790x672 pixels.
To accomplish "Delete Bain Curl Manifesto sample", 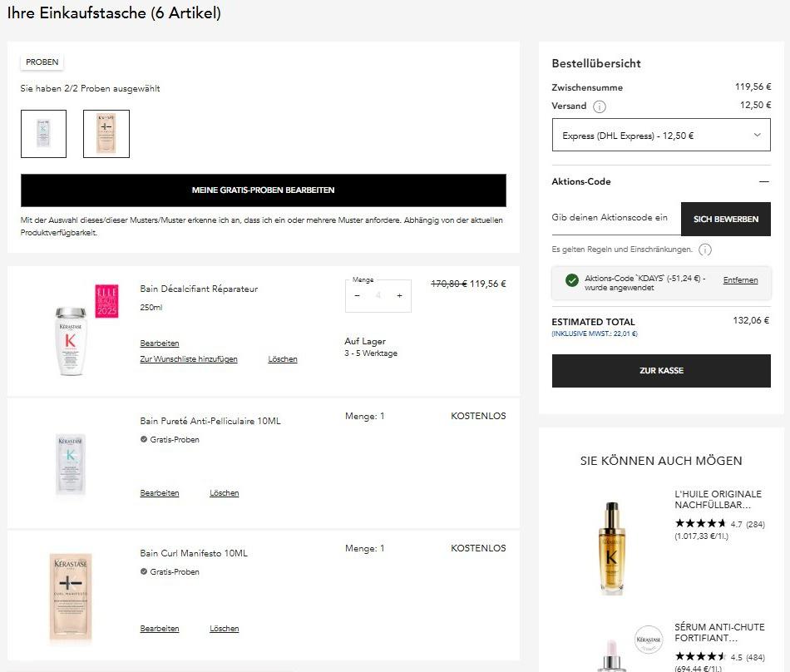I will pos(225,628).
